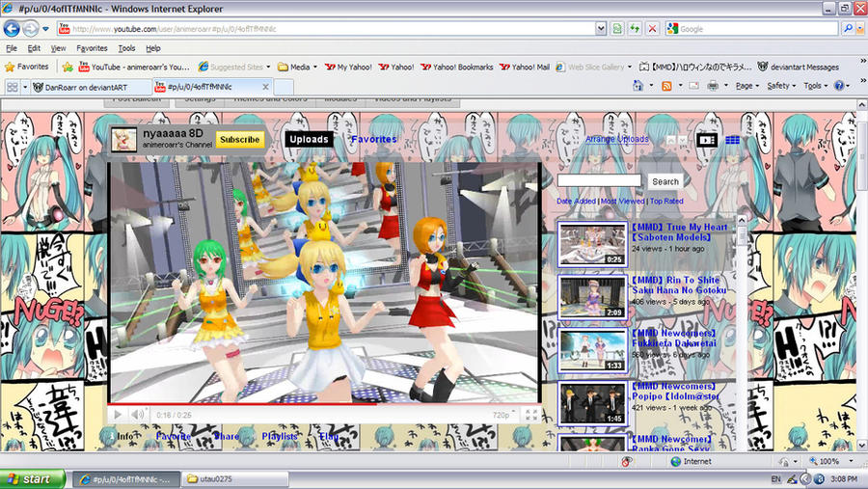Viewport: 868px width, 489px height.
Task: Open Suggested Sites dropdown
Action: pos(234,67)
